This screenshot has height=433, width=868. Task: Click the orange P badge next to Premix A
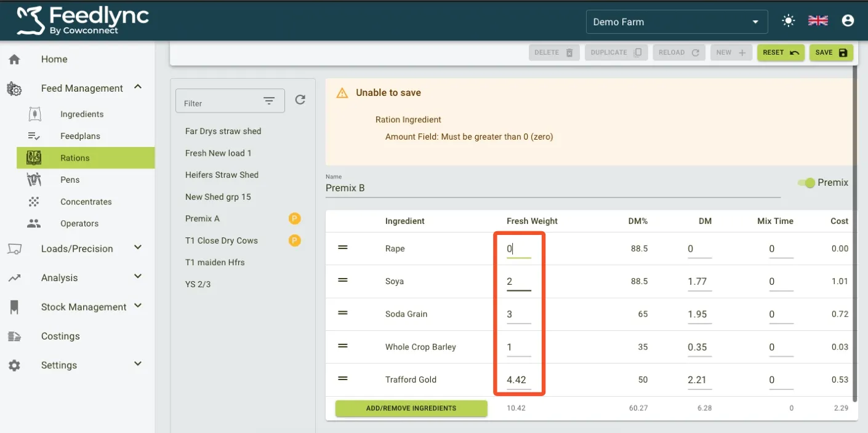[295, 218]
